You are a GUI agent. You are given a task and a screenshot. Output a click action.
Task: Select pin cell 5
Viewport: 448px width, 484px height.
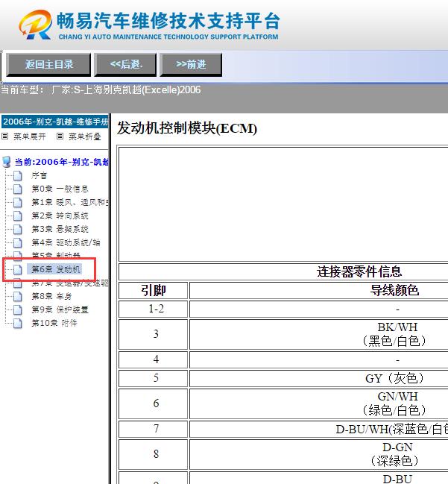click(x=154, y=378)
